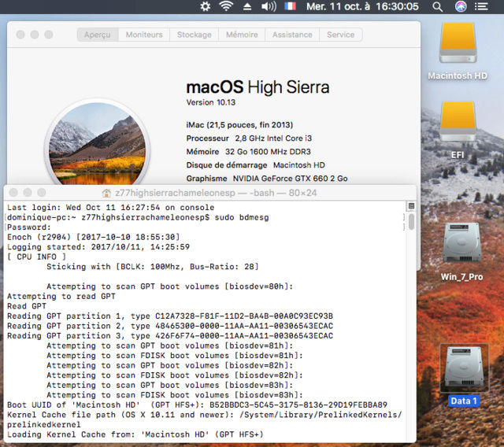The image size is (504, 447).
Task: Close the Terminal window
Action: 13,193
